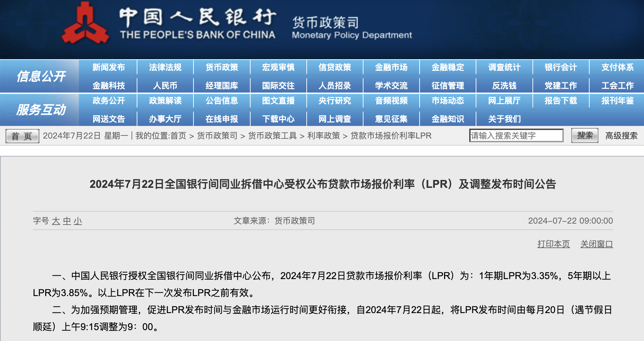Viewport: 644px width, 341px height.
Task: Set font size to 小
Action: pos(78,221)
